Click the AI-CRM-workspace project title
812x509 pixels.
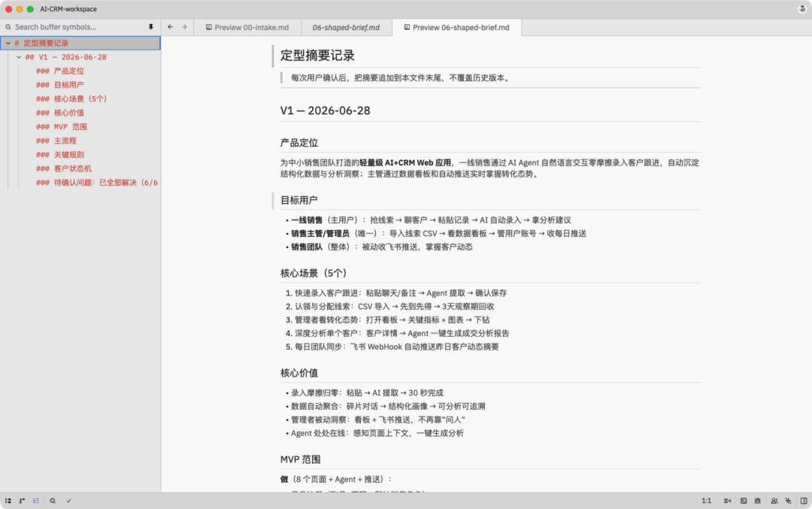pyautogui.click(x=68, y=9)
